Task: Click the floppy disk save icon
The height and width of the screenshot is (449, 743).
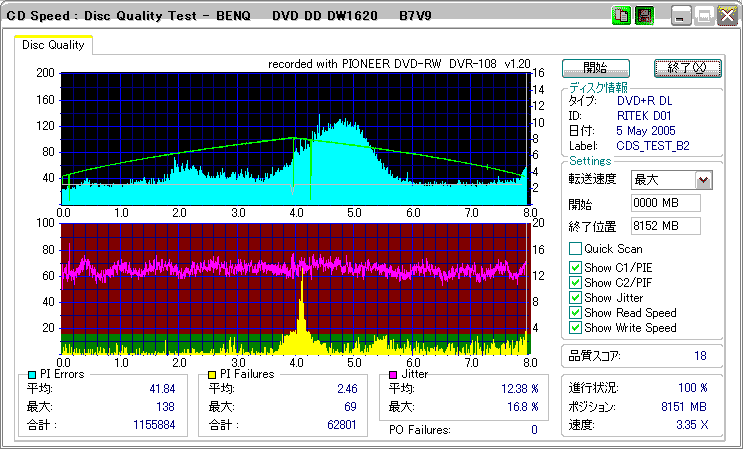Action: pyautogui.click(x=643, y=16)
